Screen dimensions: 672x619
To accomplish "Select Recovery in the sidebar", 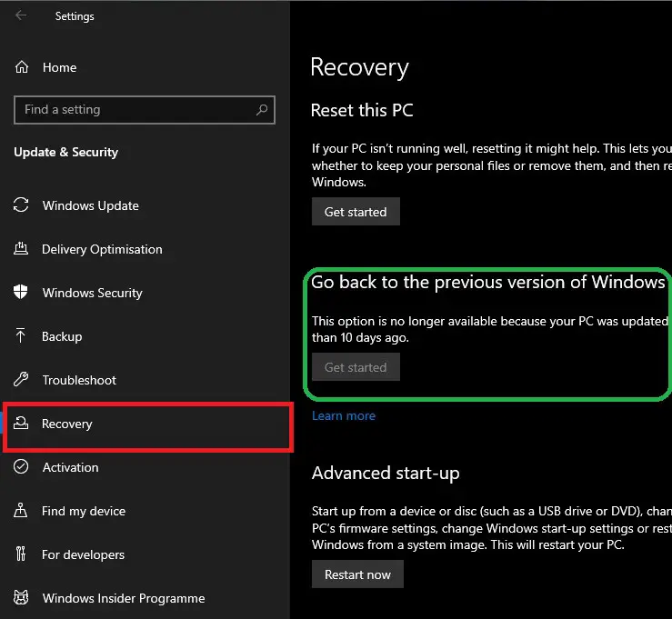I will point(67,424).
